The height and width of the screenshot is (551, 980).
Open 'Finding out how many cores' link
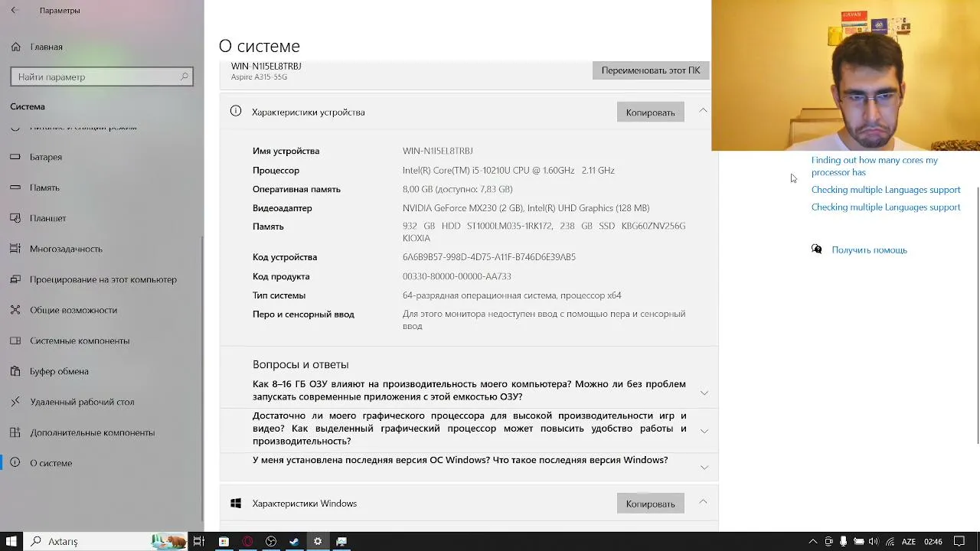coord(874,166)
